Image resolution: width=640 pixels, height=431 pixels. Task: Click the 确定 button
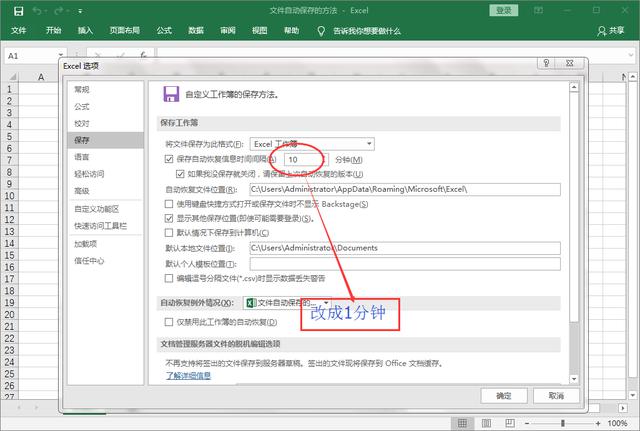tap(504, 395)
